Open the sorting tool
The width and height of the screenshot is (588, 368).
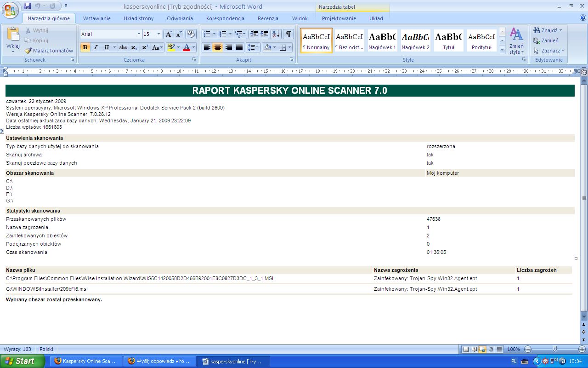tap(276, 34)
